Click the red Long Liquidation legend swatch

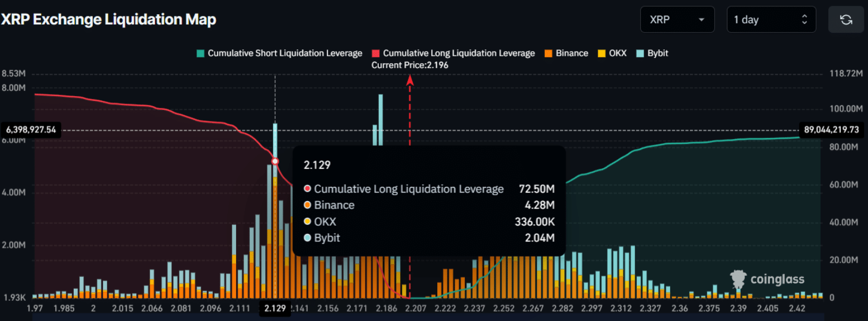tap(376, 53)
